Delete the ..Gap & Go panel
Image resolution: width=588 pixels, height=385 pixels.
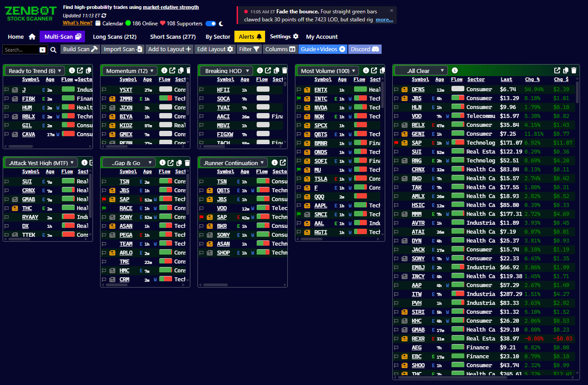click(187, 162)
